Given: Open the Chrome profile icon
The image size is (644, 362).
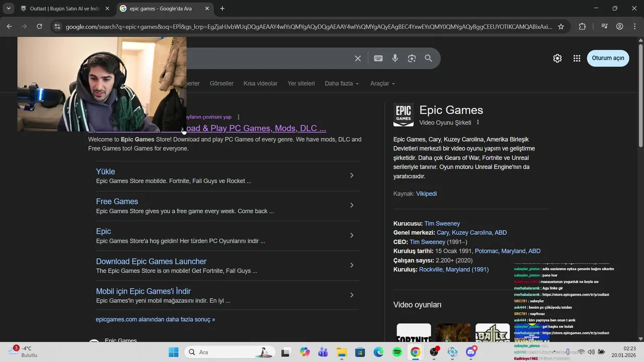Looking at the screenshot, I should 619,27.
